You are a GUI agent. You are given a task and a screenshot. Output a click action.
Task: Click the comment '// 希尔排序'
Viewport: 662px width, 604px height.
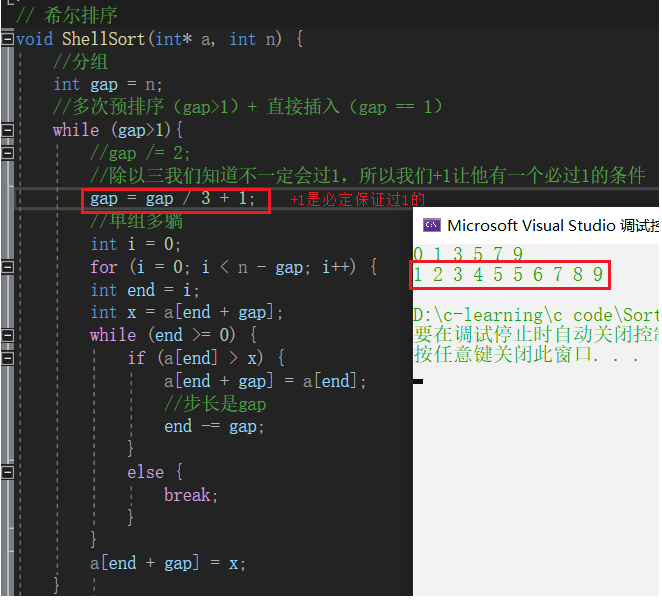[67, 16]
